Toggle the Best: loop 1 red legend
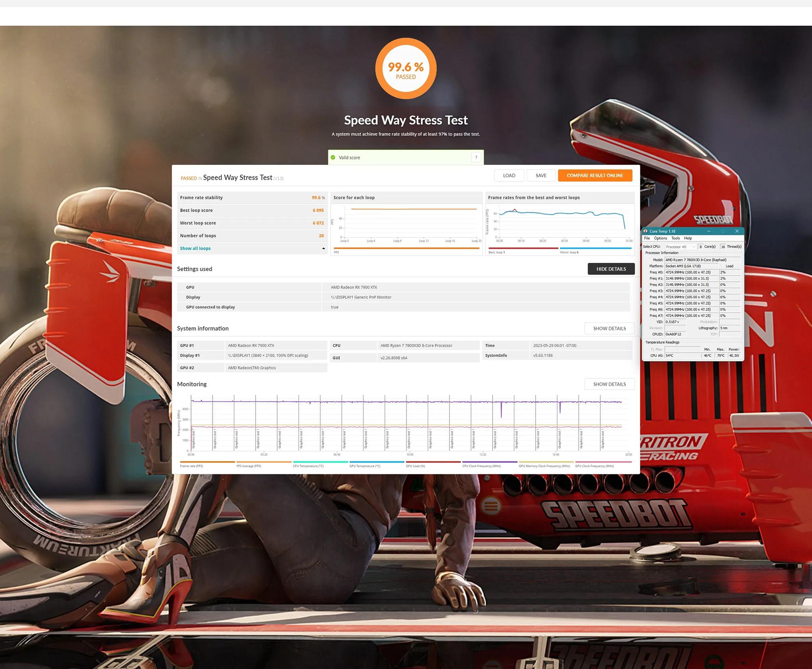This screenshot has height=669, width=812. (x=523, y=250)
